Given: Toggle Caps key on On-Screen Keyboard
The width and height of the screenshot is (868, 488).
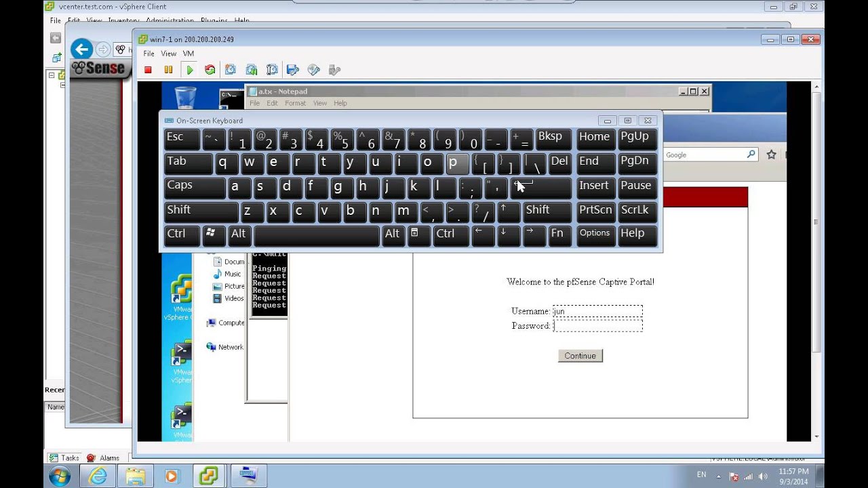Looking at the screenshot, I should click(x=195, y=188).
